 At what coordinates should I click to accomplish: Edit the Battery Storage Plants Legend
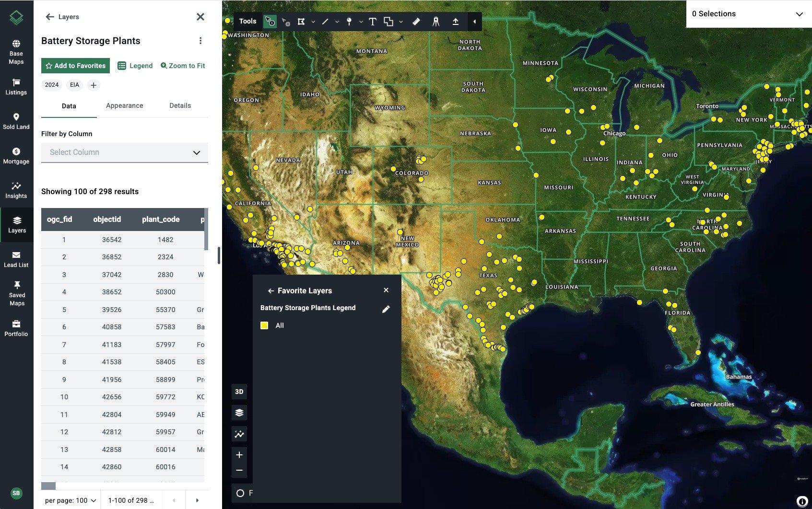[386, 309]
